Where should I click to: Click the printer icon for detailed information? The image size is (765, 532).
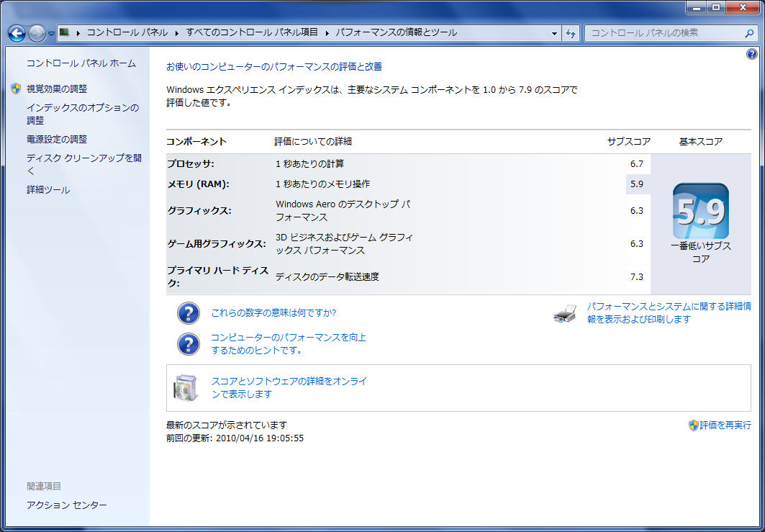(565, 313)
